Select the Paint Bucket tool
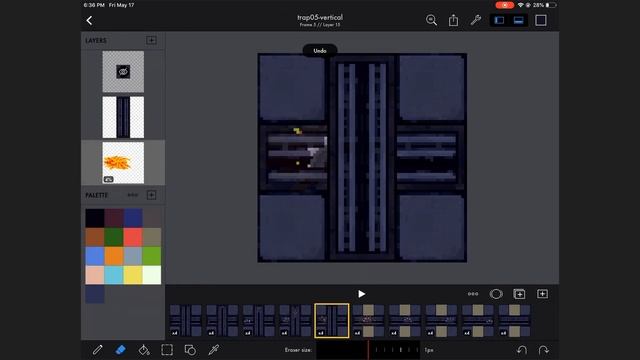The height and width of the screenshot is (360, 640). [144, 350]
